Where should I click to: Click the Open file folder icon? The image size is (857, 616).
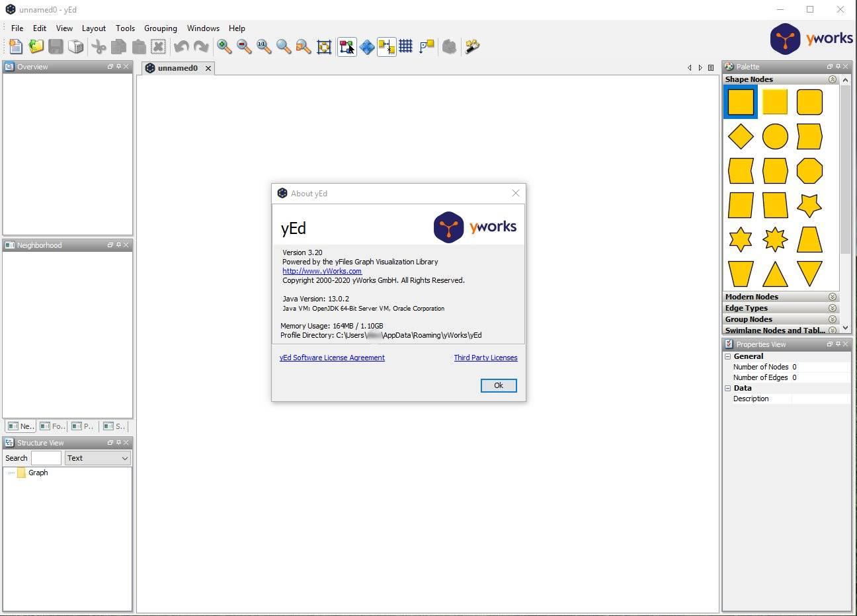point(36,46)
